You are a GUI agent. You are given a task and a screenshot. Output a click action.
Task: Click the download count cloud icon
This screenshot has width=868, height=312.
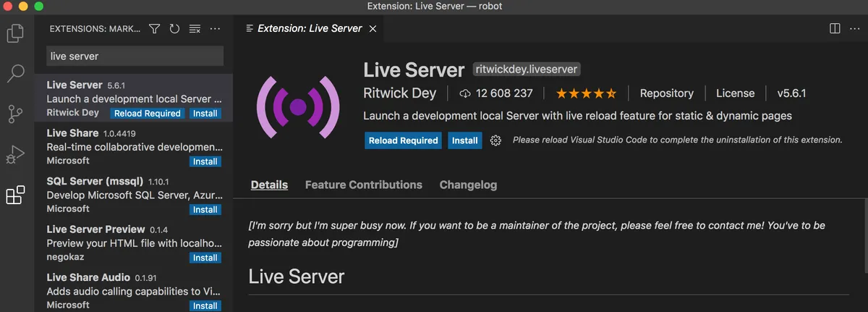pyautogui.click(x=464, y=93)
